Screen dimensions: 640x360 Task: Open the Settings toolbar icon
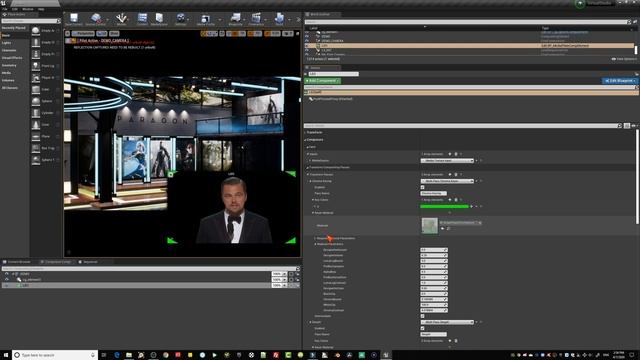click(180, 18)
